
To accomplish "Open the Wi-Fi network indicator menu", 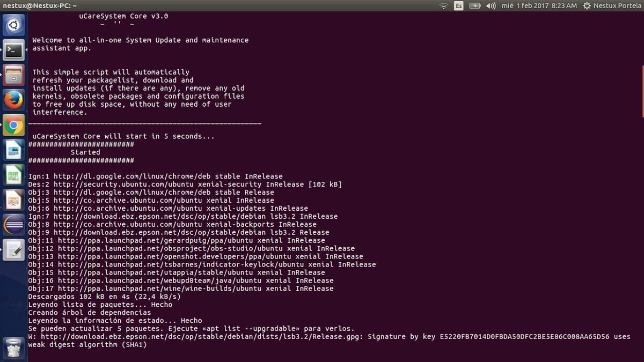I will coord(443,6).
